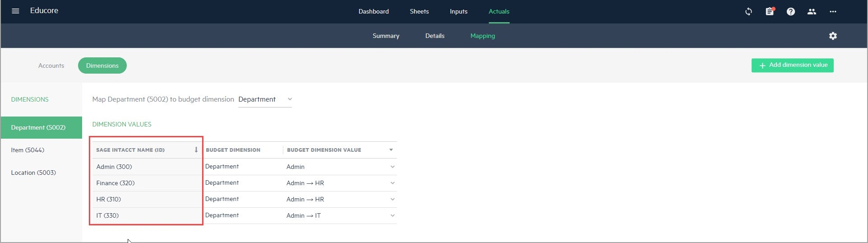The width and height of the screenshot is (868, 243).
Task: Open Budget Dimension Value column header dropdown
Action: click(391, 150)
